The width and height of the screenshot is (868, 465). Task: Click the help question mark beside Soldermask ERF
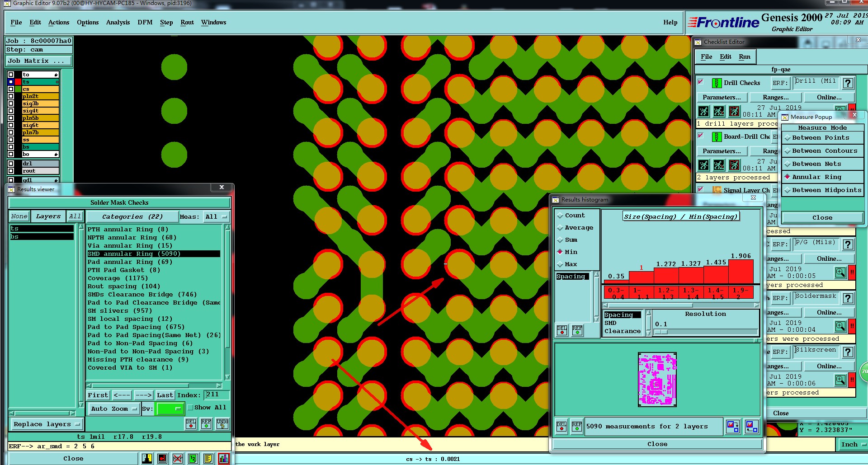tap(848, 298)
